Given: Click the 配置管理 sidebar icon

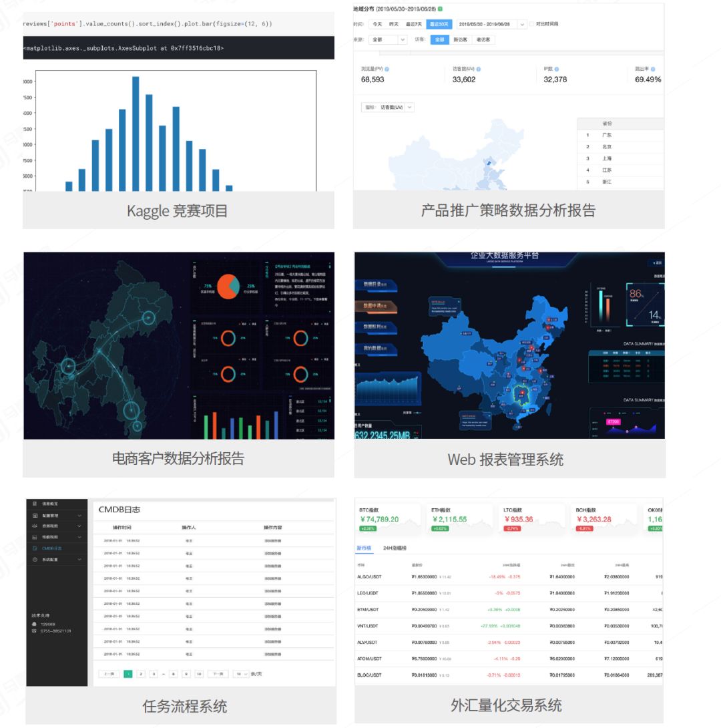Looking at the screenshot, I should pos(35,516).
